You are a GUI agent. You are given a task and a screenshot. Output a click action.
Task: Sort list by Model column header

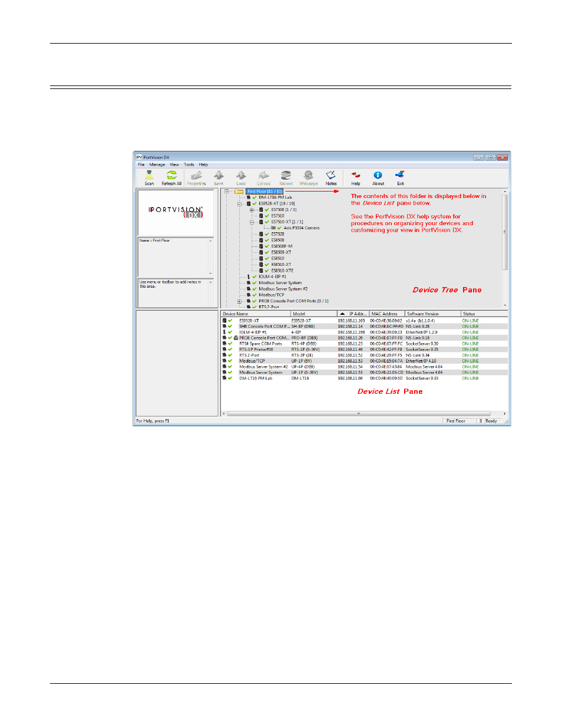tap(314, 314)
